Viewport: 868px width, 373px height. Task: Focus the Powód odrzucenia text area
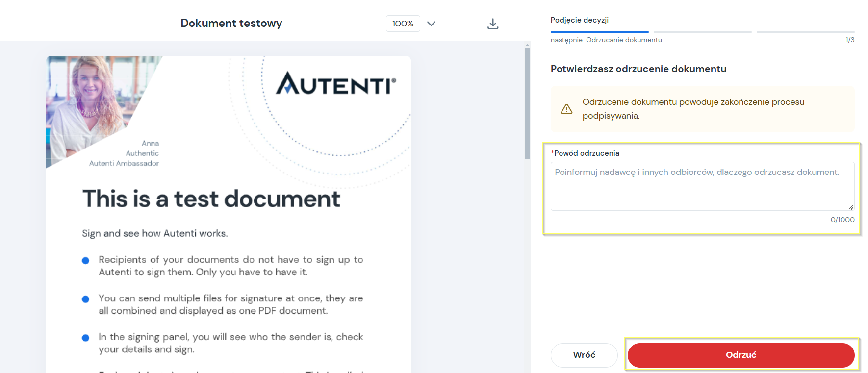click(702, 186)
